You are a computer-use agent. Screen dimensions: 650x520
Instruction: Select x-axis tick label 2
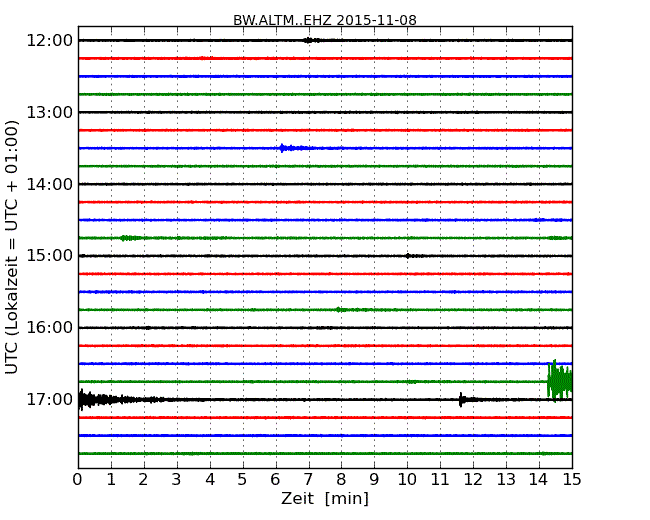(143, 480)
